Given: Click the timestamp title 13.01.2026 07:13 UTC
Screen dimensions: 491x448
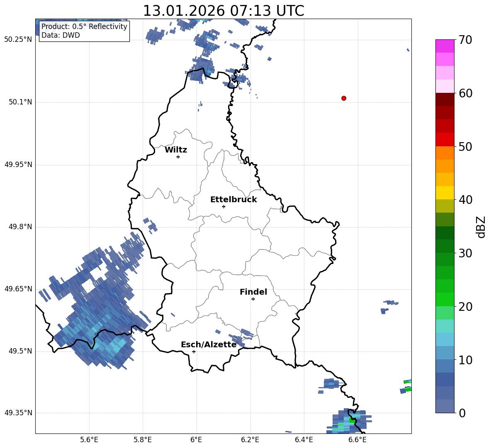Looking at the screenshot, I should coord(223,11).
